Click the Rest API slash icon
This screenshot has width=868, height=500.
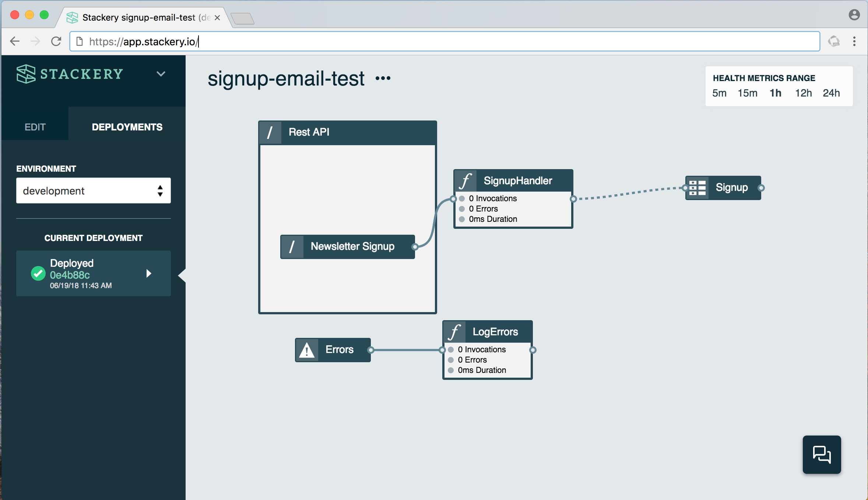coord(270,133)
